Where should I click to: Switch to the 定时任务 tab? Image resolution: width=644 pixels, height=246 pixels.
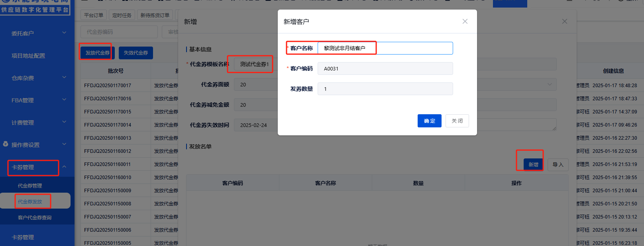pos(122,15)
